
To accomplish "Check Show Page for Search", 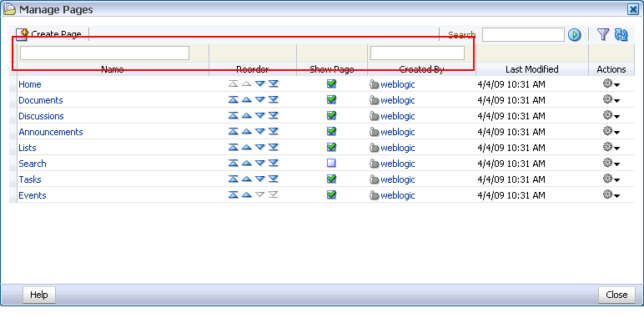I will 331,164.
